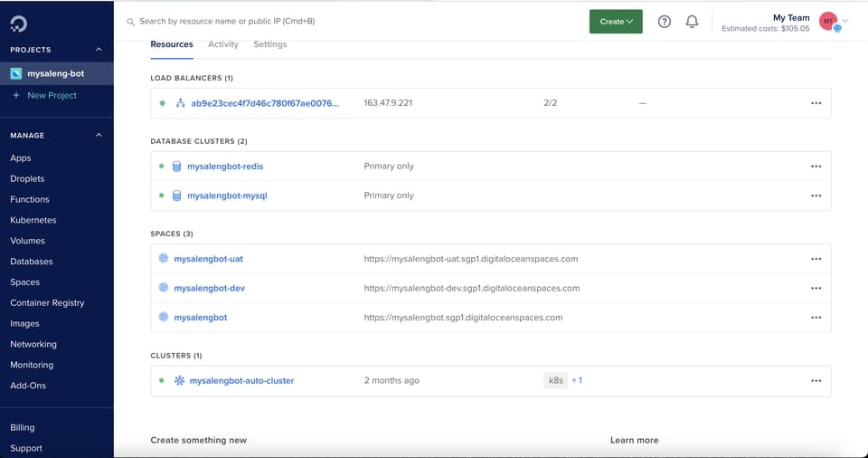Click the space icon for mysalengbot-dev
The width and height of the screenshot is (868, 458).
click(x=164, y=288)
